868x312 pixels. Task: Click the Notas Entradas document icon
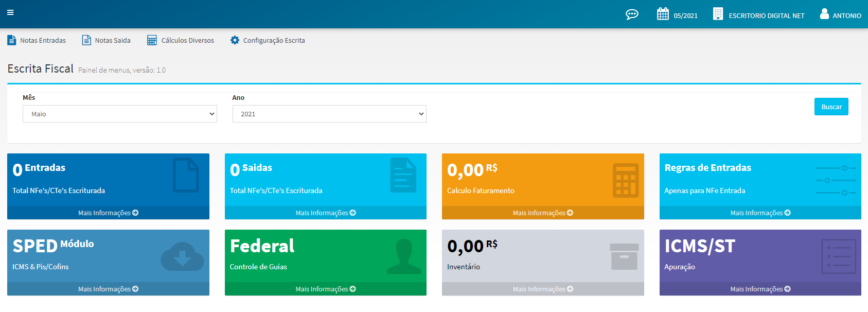coord(12,40)
